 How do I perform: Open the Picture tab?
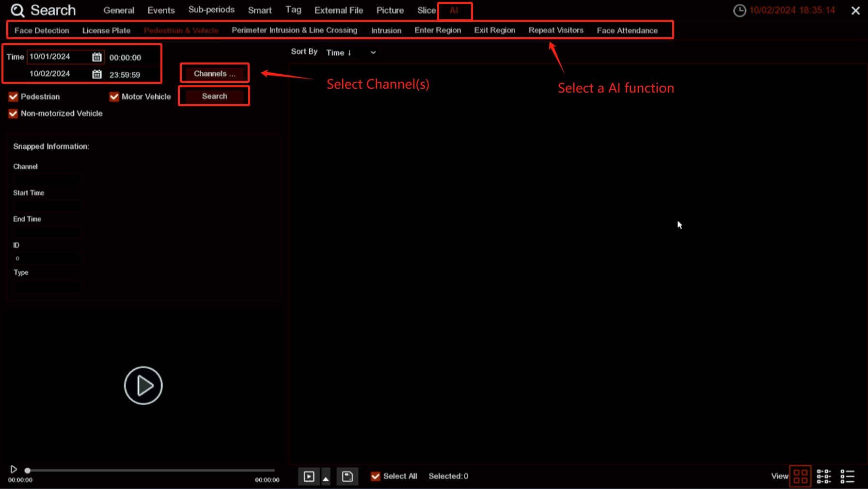[390, 10]
